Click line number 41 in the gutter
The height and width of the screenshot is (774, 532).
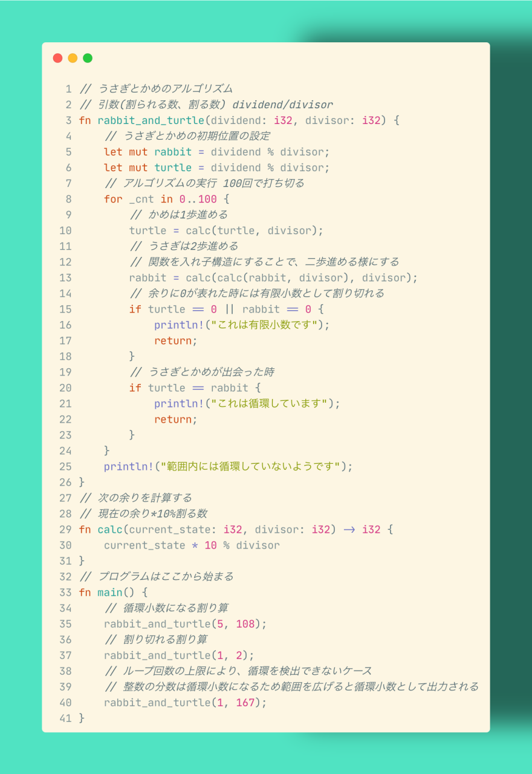point(65,718)
